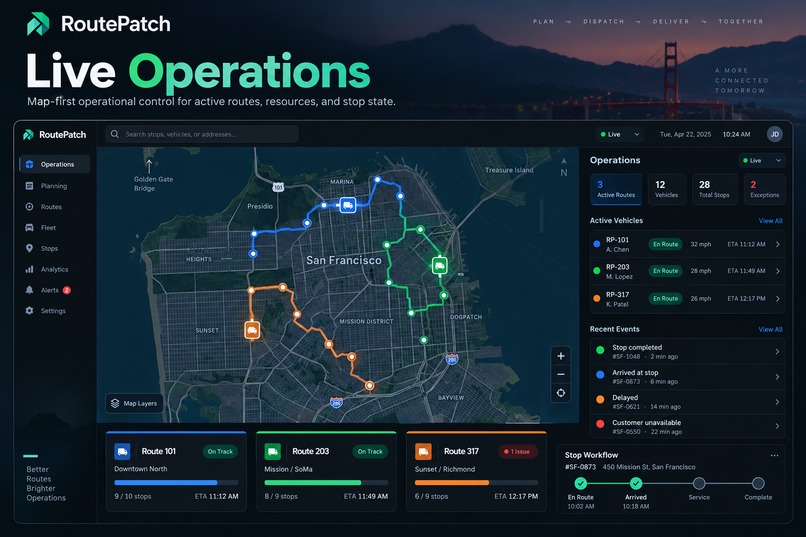Select the Service workflow step

[x=699, y=483]
